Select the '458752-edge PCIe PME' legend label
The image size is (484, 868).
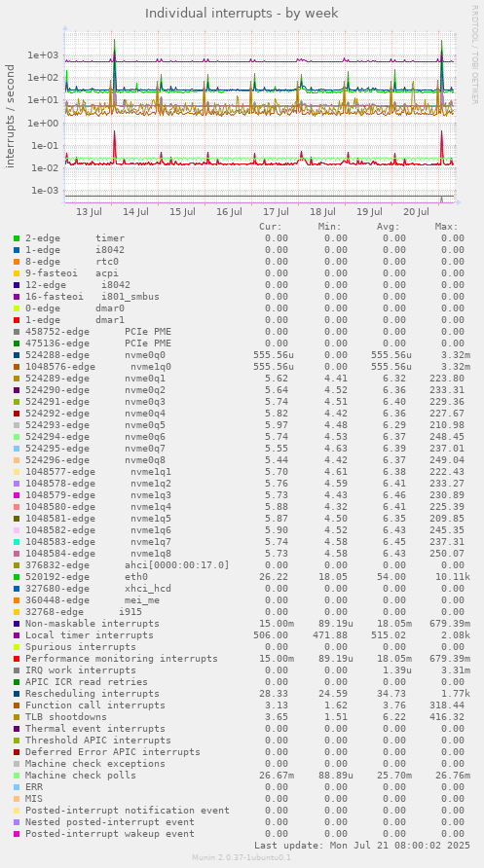98,331
